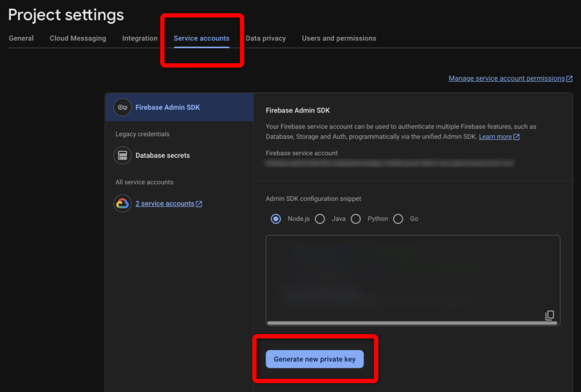Viewport: 581px width, 392px height.
Task: Select the Go radio button
Action: point(398,219)
